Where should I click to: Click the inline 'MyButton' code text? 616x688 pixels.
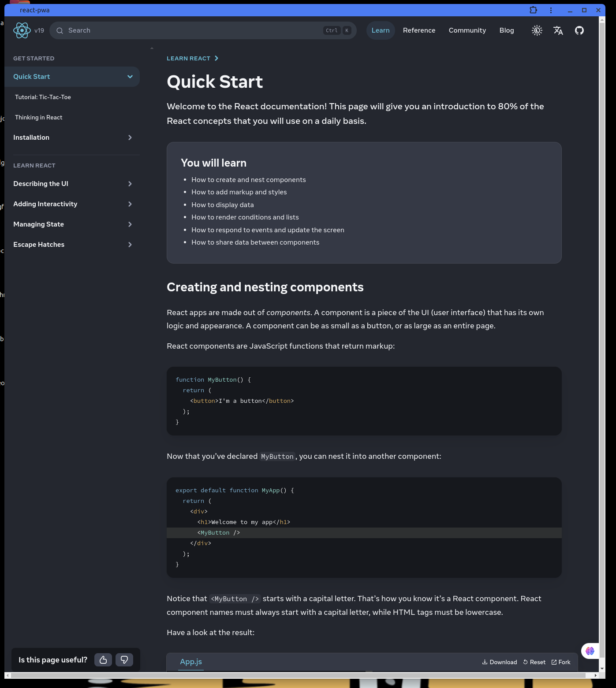tap(277, 457)
